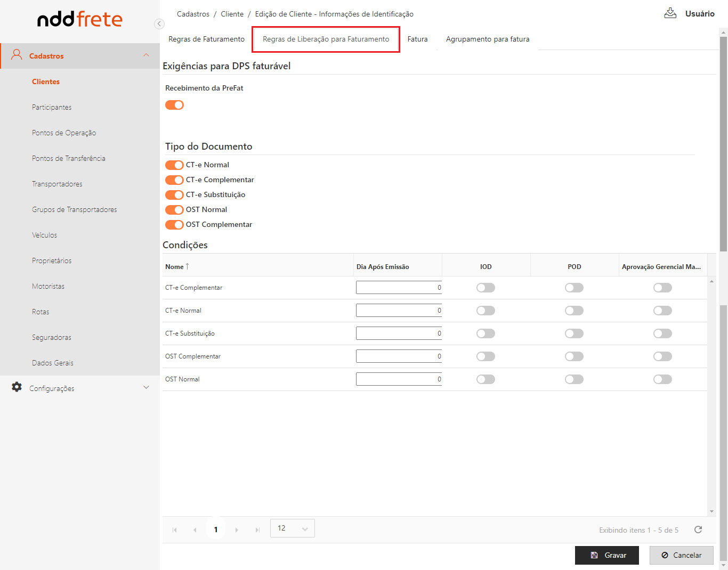728x570 pixels.
Task: Go to the last page using pagination icon
Action: click(x=257, y=530)
